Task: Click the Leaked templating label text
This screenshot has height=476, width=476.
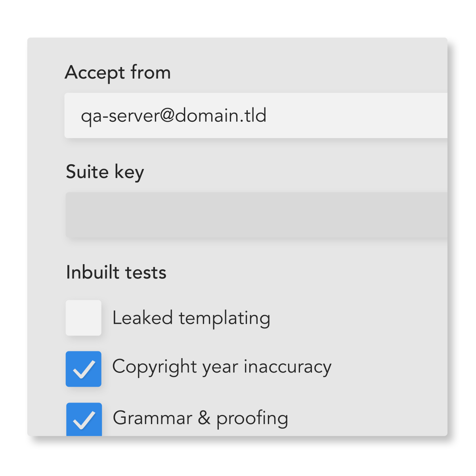Action: (x=191, y=318)
